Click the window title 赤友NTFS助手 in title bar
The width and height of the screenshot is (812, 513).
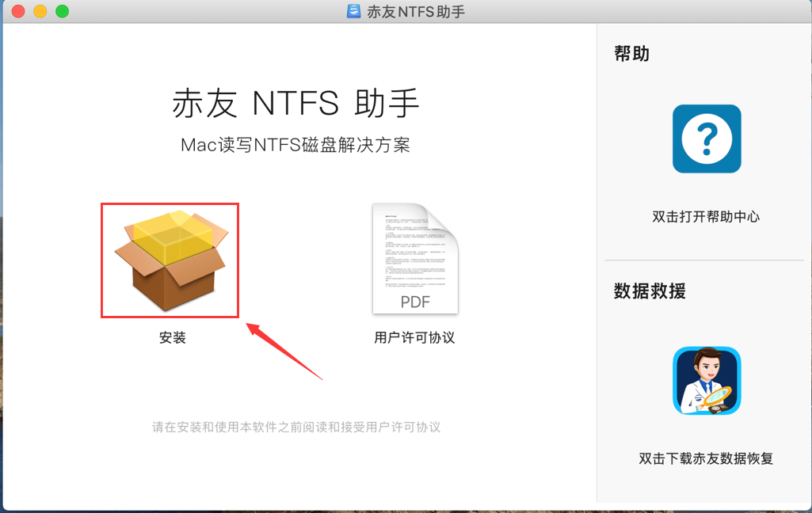[x=414, y=11]
